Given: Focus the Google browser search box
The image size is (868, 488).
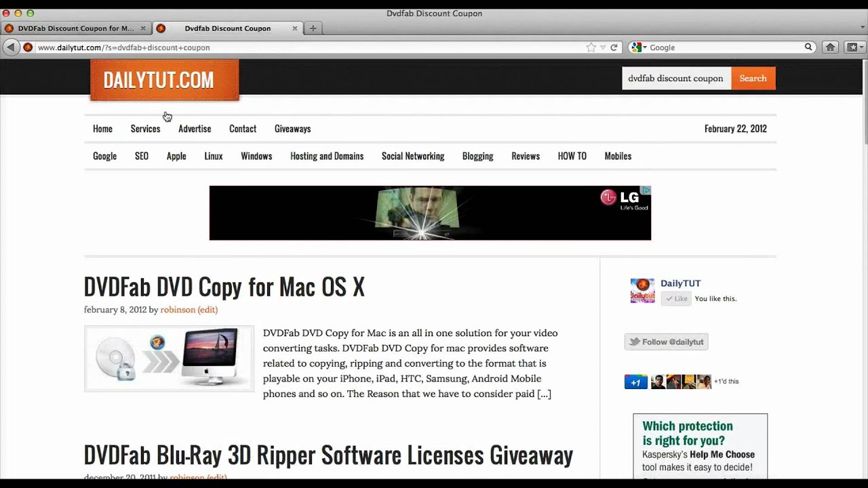Looking at the screenshot, I should [x=726, y=47].
